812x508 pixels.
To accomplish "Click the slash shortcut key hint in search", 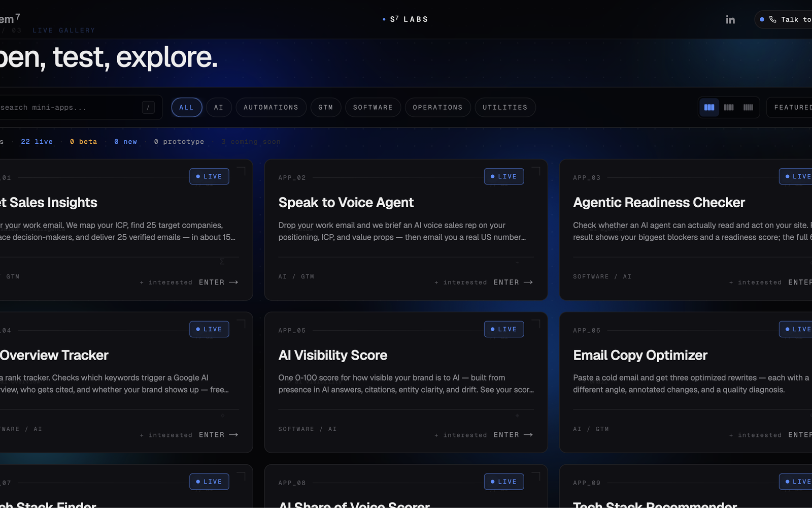I will (148, 107).
